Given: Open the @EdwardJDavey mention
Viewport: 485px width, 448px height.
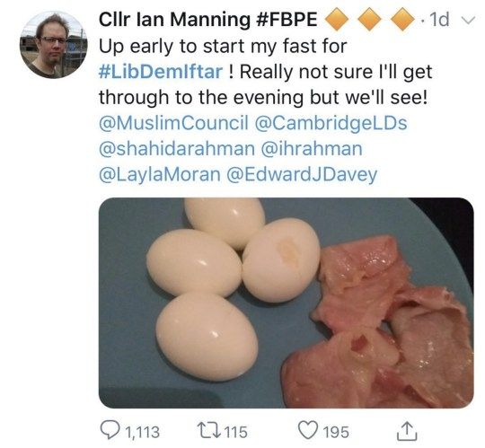Looking at the screenshot, I should tap(302, 175).
